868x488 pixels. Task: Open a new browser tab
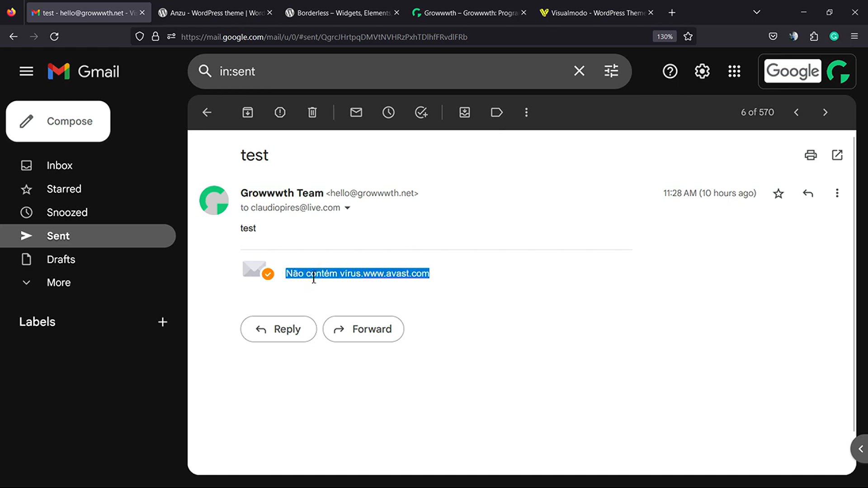(x=672, y=13)
